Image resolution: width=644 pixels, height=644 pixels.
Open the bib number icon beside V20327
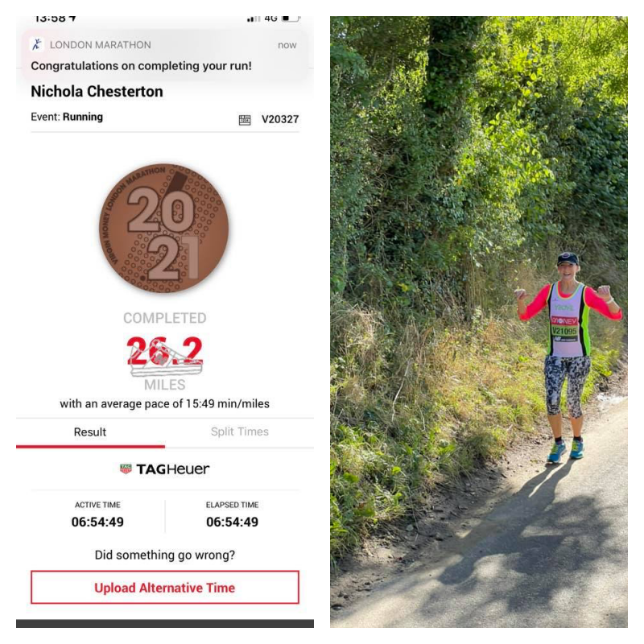(245, 120)
